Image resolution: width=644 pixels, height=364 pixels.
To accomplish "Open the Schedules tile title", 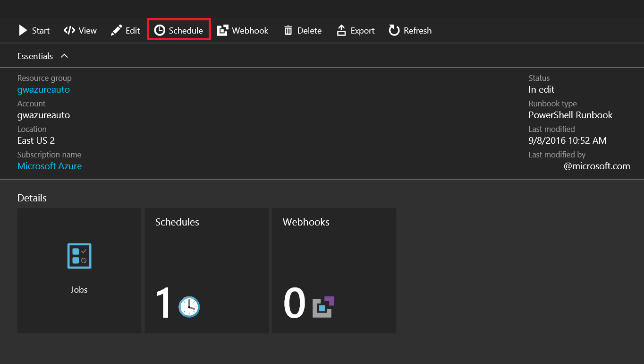I will click(177, 222).
